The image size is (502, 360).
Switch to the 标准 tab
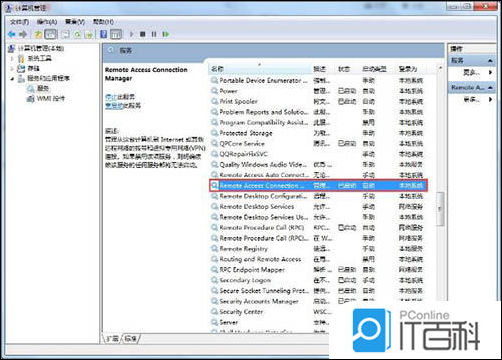click(131, 339)
